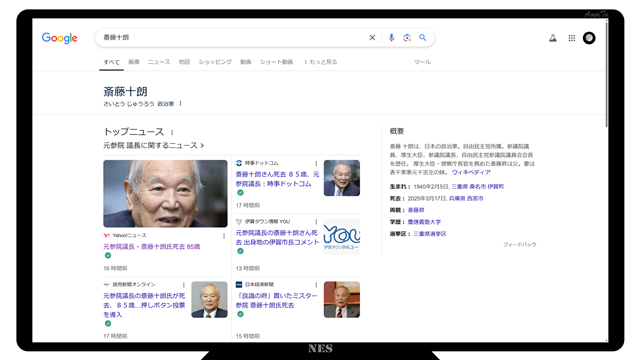640x360 pixels.
Task: Click the blue magnifier search icon
Action: pyautogui.click(x=422, y=38)
